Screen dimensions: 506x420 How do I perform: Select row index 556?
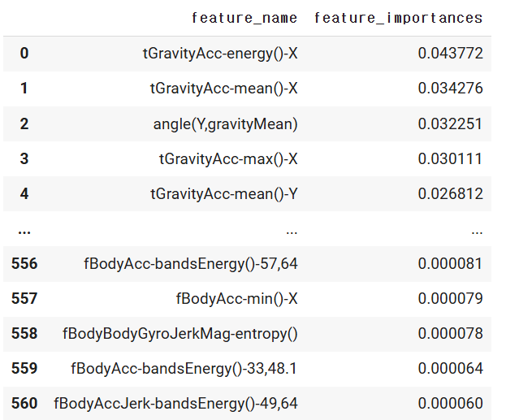click(24, 263)
